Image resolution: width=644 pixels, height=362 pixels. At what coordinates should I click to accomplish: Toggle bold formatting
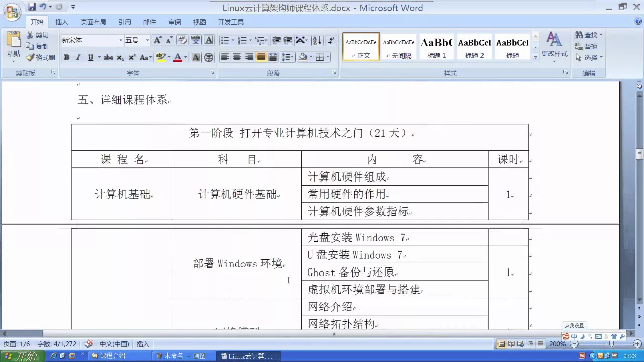click(66, 57)
